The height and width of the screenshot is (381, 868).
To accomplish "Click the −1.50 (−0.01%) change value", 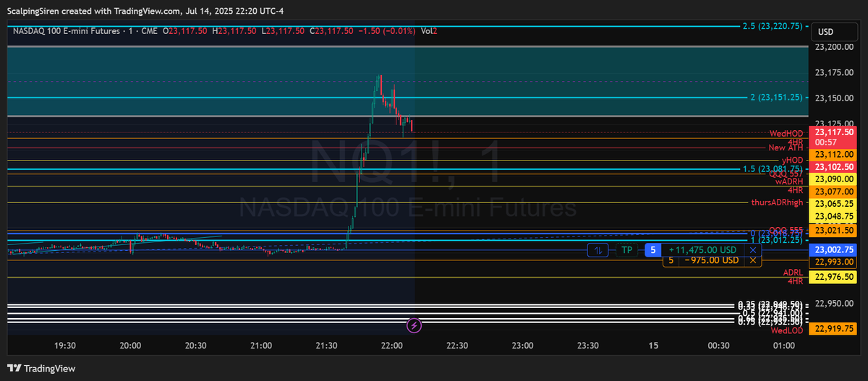I will click(x=387, y=31).
